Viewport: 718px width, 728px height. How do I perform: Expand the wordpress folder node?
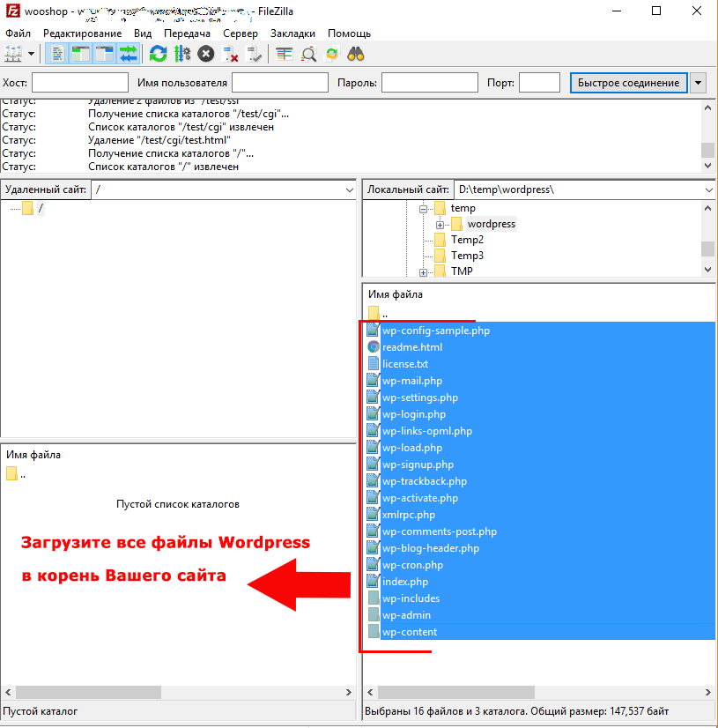tap(440, 225)
